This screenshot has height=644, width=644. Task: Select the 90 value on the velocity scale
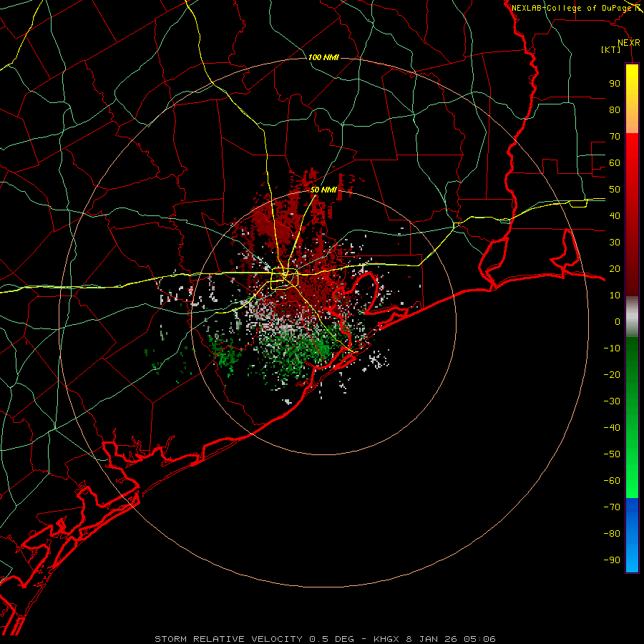615,84
